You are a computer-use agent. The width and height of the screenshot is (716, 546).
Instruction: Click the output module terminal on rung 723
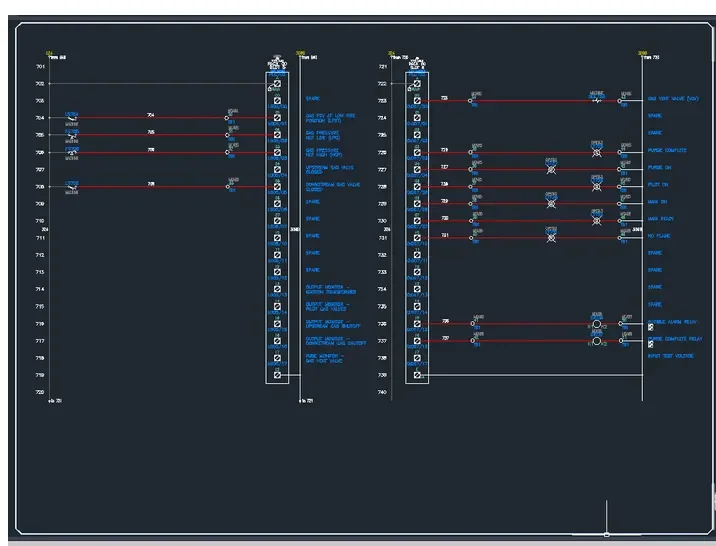pyautogui.click(x=417, y=100)
